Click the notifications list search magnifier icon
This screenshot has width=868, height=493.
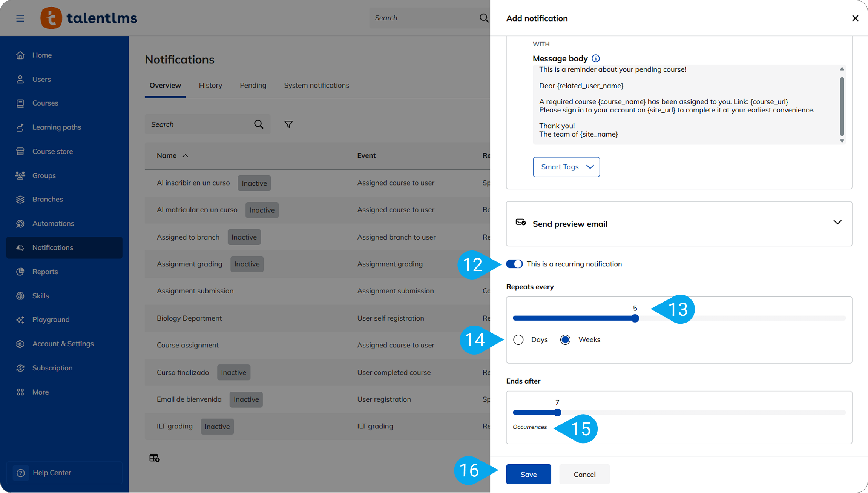[x=259, y=124]
